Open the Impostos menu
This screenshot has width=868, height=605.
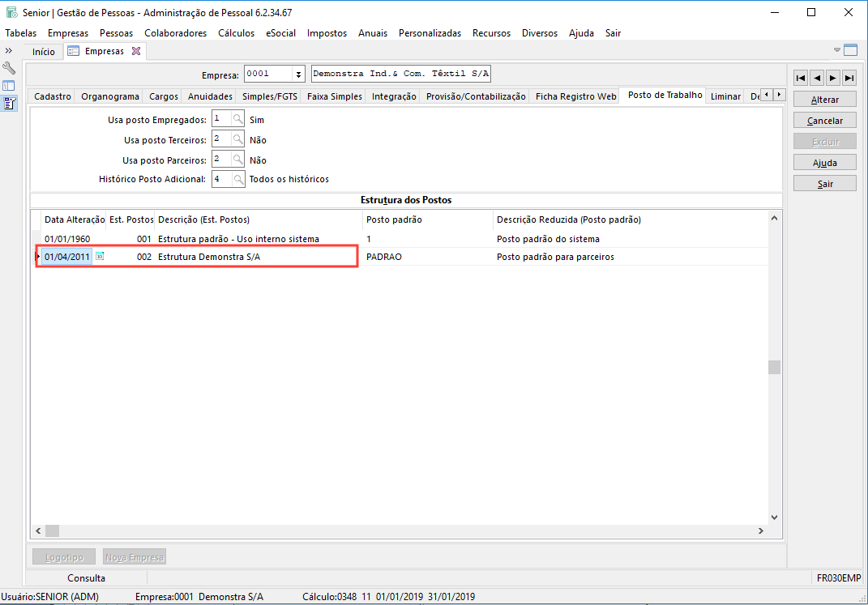(x=327, y=33)
